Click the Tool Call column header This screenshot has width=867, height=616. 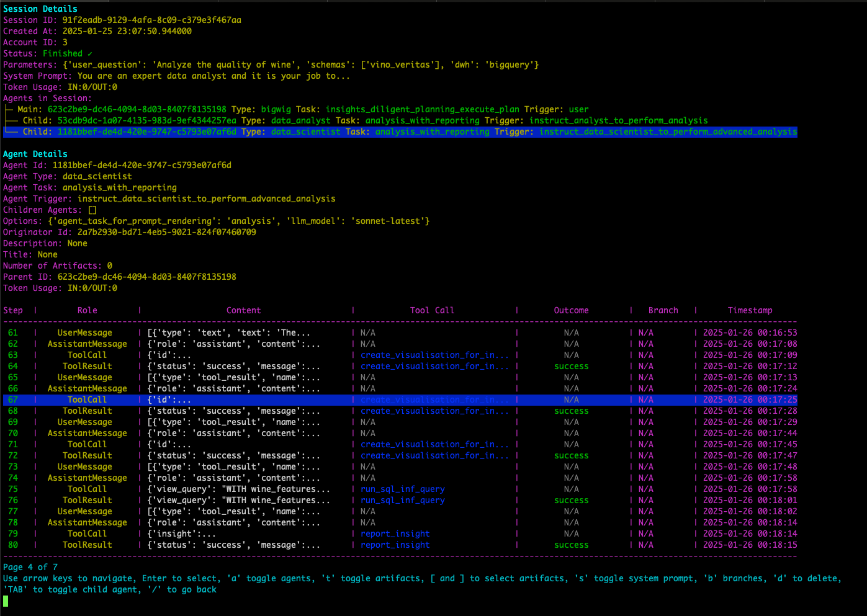point(432,311)
